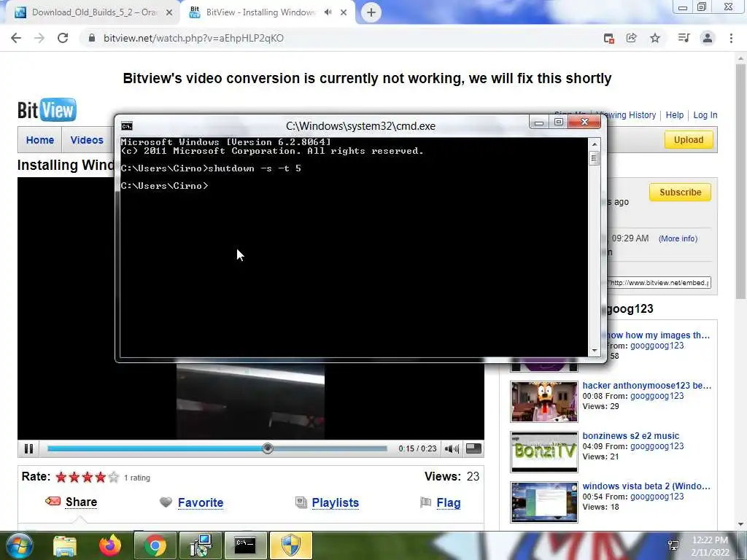Bookmark this page with star icon
747x560 pixels.
click(655, 38)
